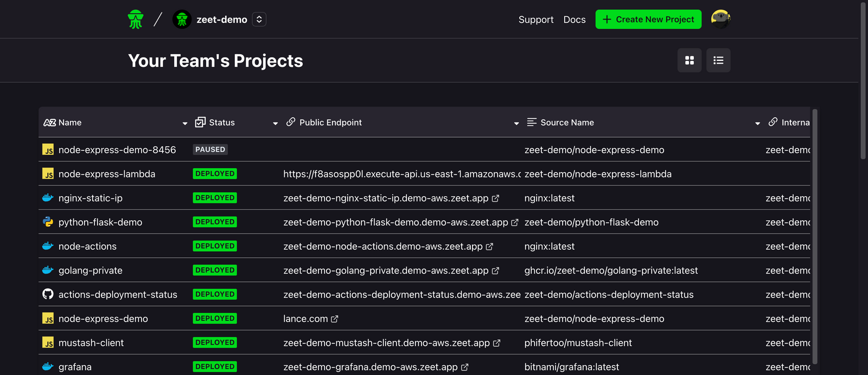Screen dimensions: 868x375
Task: Open the Status column dropdown arrow
Action: coord(275,123)
